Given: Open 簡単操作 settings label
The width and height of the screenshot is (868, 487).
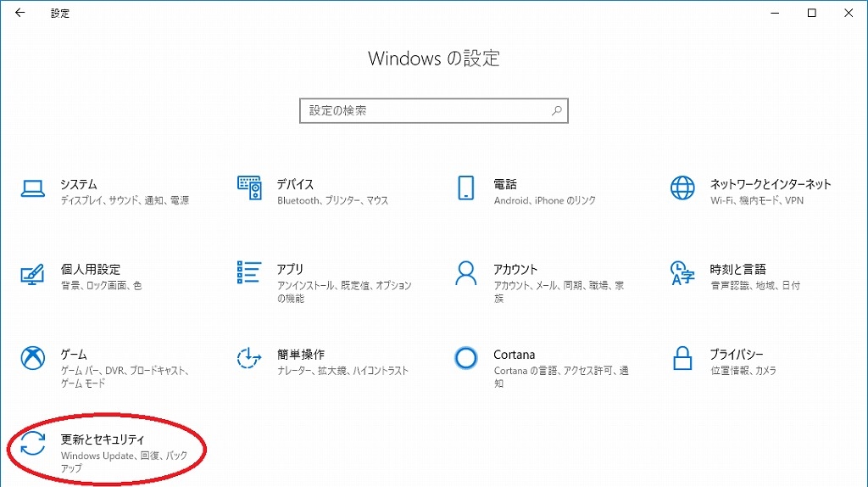Looking at the screenshot, I should click(301, 354).
